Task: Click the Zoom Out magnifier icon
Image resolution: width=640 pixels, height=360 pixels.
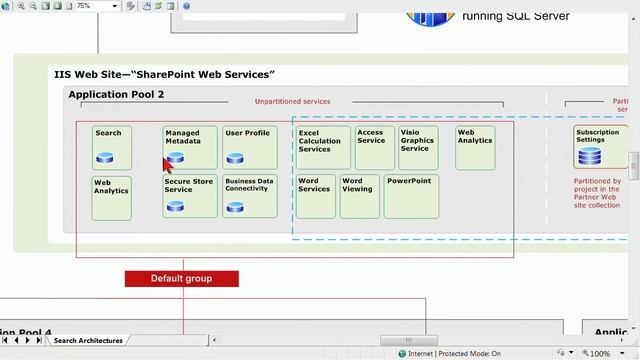Action: [x=33, y=6]
